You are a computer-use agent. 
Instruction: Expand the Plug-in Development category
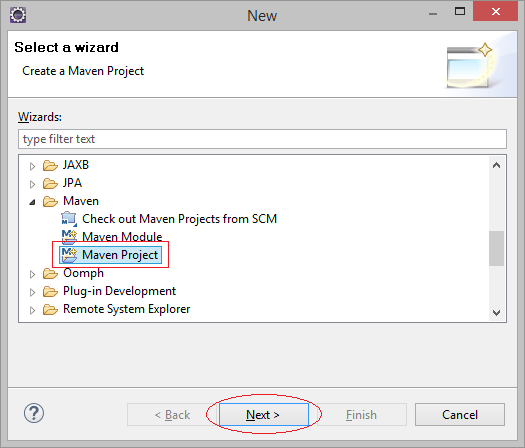tap(32, 292)
